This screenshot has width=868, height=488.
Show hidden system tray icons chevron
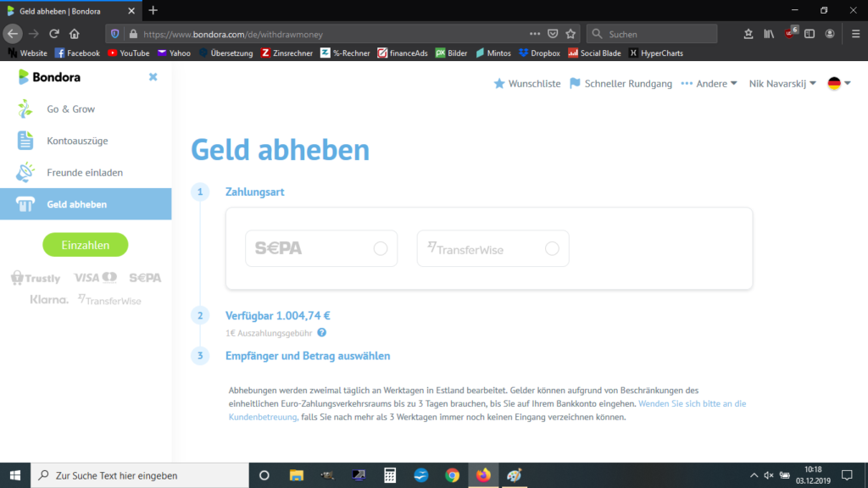[x=754, y=475]
